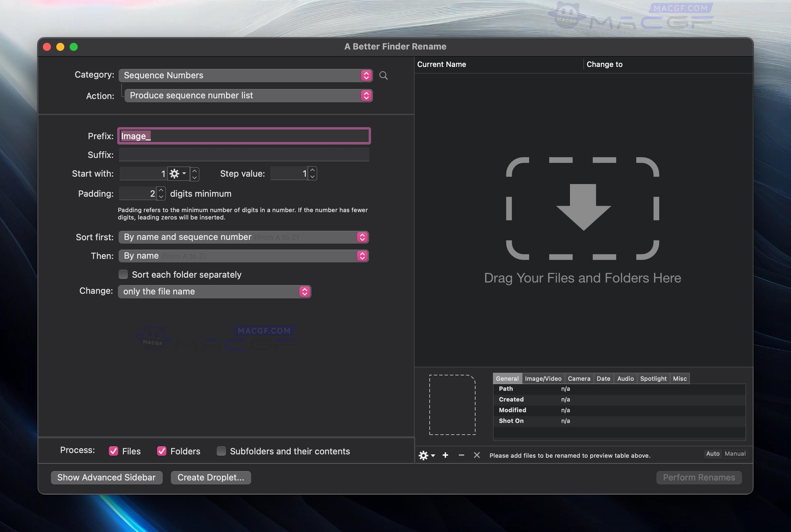Click the Create Droplet button
791x532 pixels.
coord(211,477)
